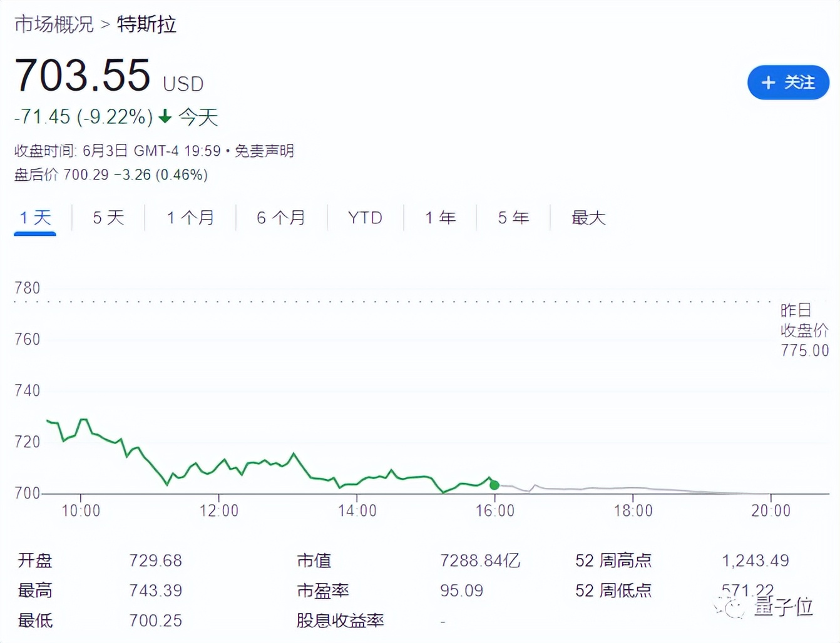Open the 市场概况 breadcrumb link
This screenshot has width=840, height=643.
tap(54, 24)
